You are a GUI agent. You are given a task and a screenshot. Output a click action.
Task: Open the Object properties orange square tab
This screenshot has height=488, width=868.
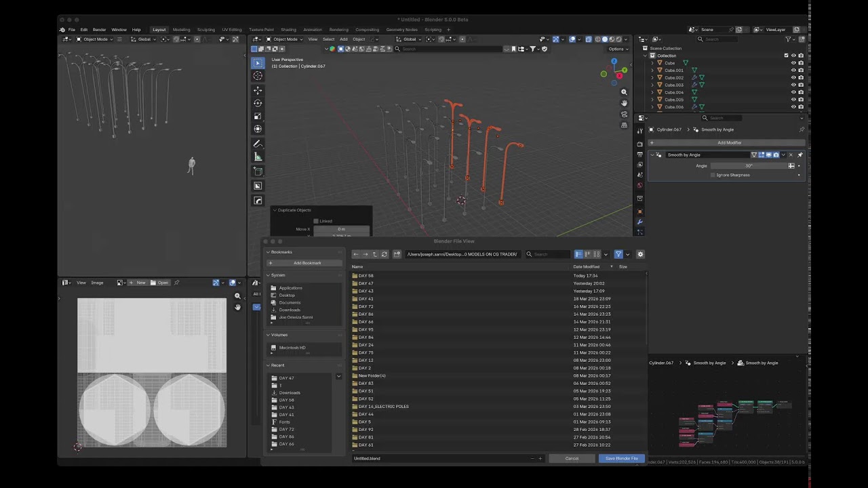[639, 211]
